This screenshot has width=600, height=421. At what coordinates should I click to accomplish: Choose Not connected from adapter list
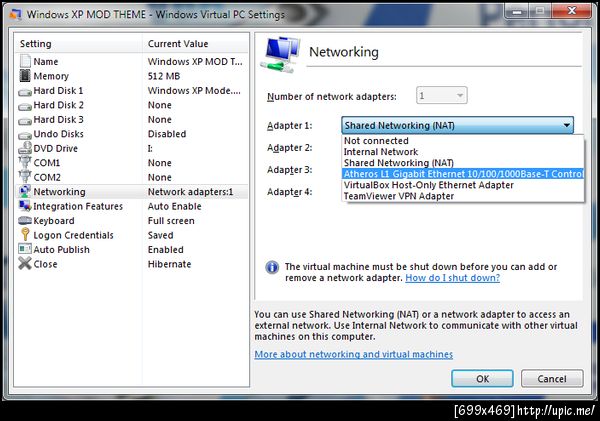463,140
